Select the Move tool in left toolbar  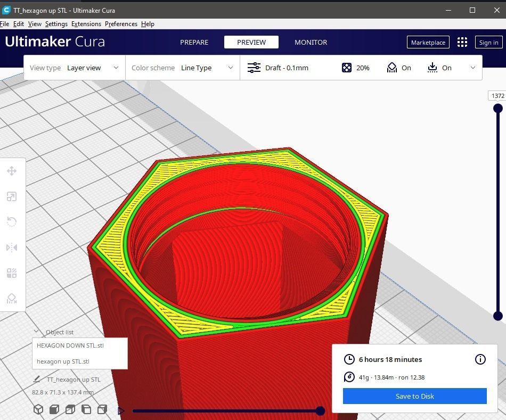[12, 171]
